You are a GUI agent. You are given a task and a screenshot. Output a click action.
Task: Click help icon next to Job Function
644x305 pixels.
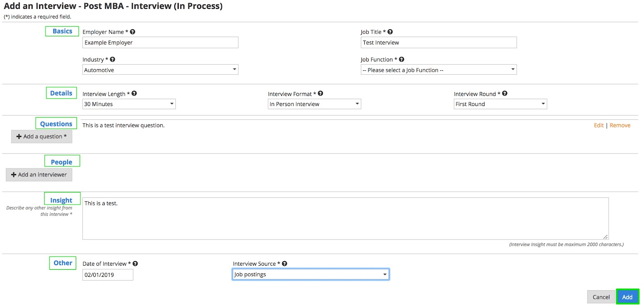[402, 59]
